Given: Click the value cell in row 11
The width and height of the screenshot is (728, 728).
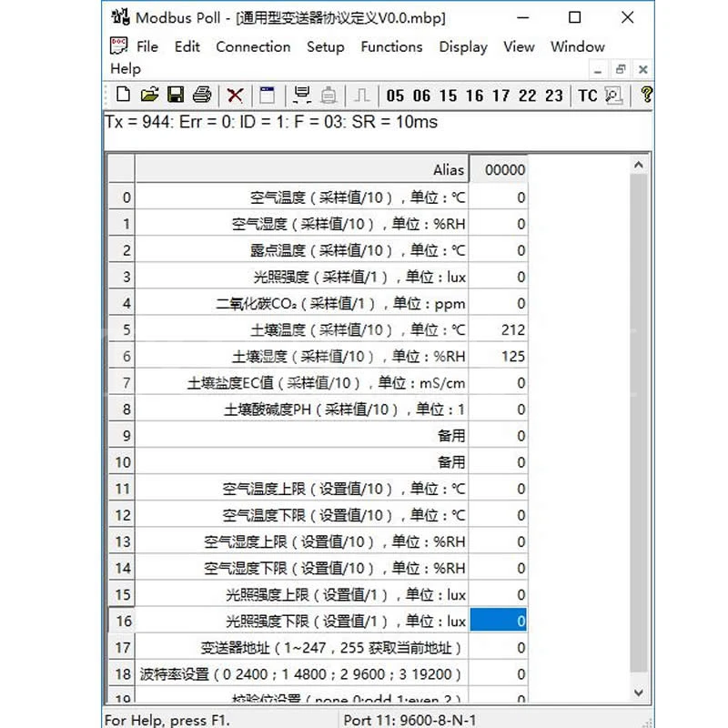Looking at the screenshot, I should [x=498, y=489].
